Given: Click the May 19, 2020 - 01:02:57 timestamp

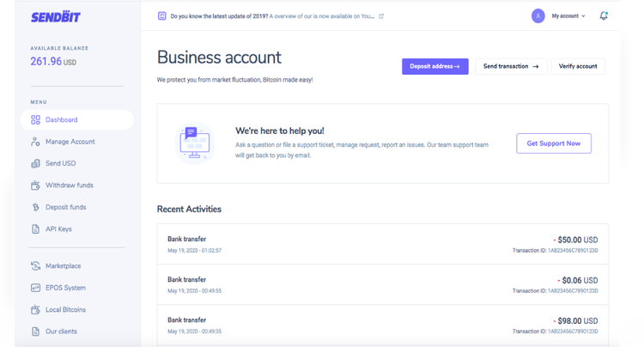Looking at the screenshot, I should click(x=194, y=251).
